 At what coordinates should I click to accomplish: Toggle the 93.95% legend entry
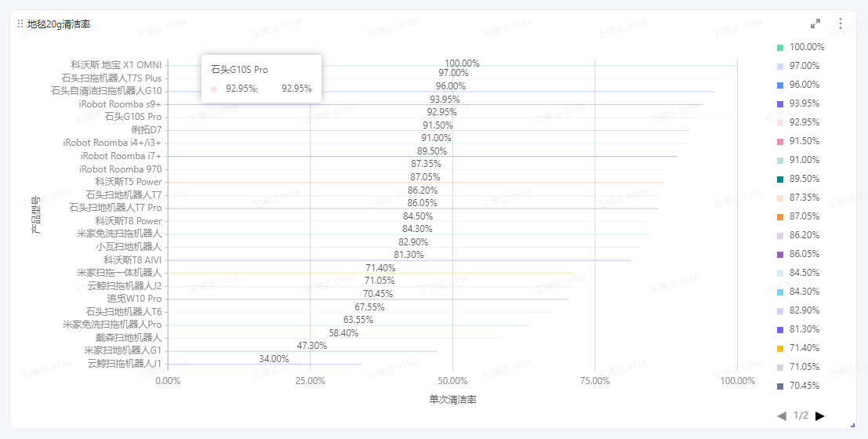click(x=798, y=103)
